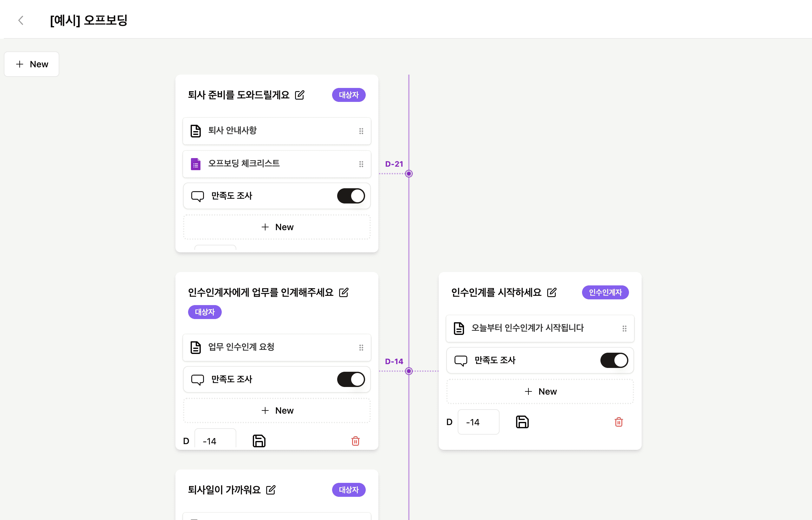Screen dimensions: 812x520
Task: Delete the '인수인계자에게 업무를 인계해주세요' card
Action: click(356, 441)
